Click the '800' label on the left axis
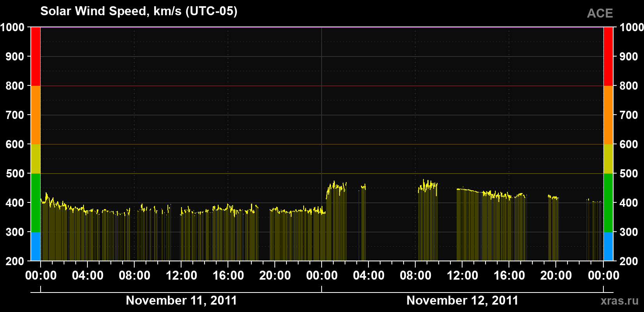Image resolution: width=644 pixels, height=312 pixels. point(15,86)
